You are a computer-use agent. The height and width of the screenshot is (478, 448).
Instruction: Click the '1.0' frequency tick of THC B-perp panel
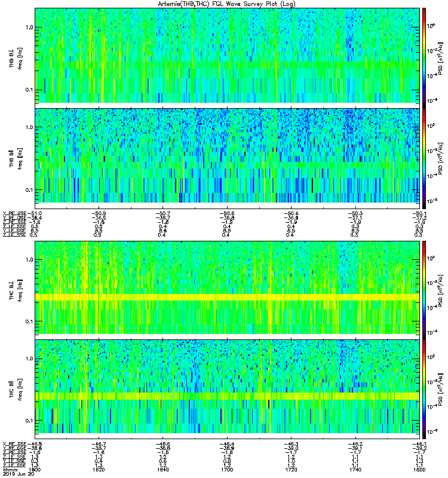(29, 260)
